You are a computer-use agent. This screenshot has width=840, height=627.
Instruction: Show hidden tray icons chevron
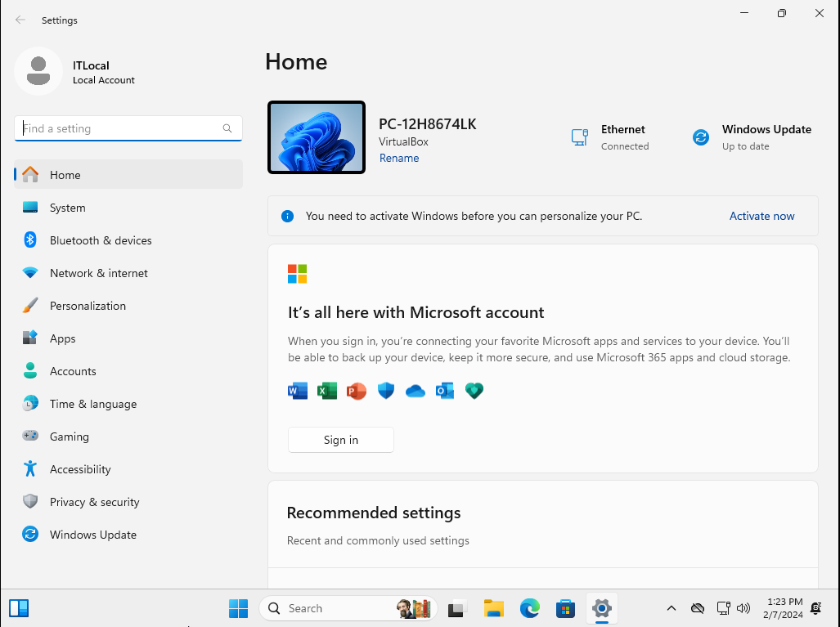[x=672, y=608]
